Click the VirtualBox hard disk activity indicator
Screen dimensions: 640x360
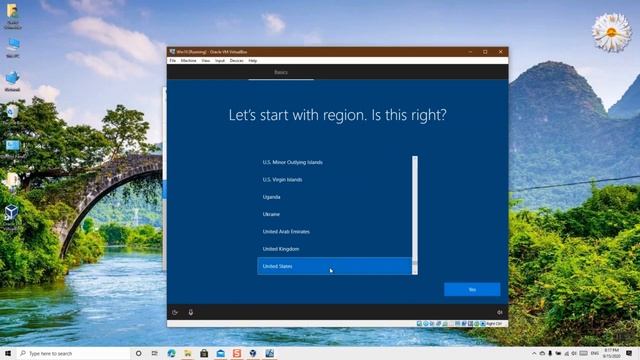[x=419, y=324]
